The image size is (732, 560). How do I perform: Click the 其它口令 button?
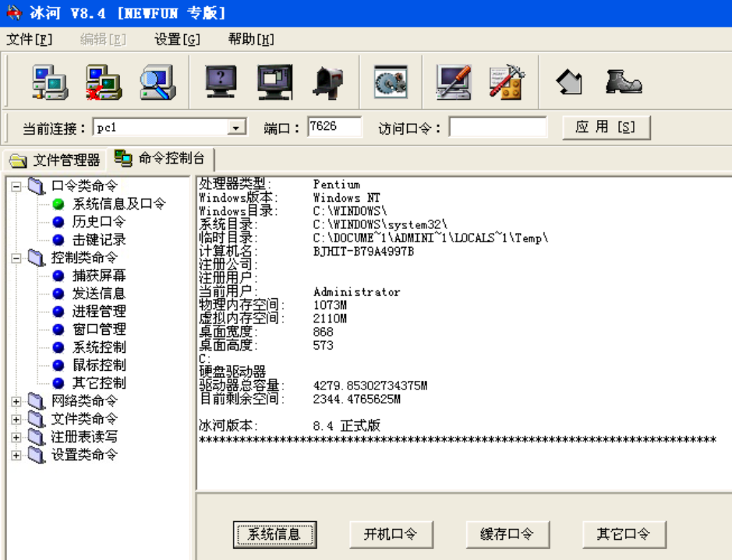click(x=624, y=534)
